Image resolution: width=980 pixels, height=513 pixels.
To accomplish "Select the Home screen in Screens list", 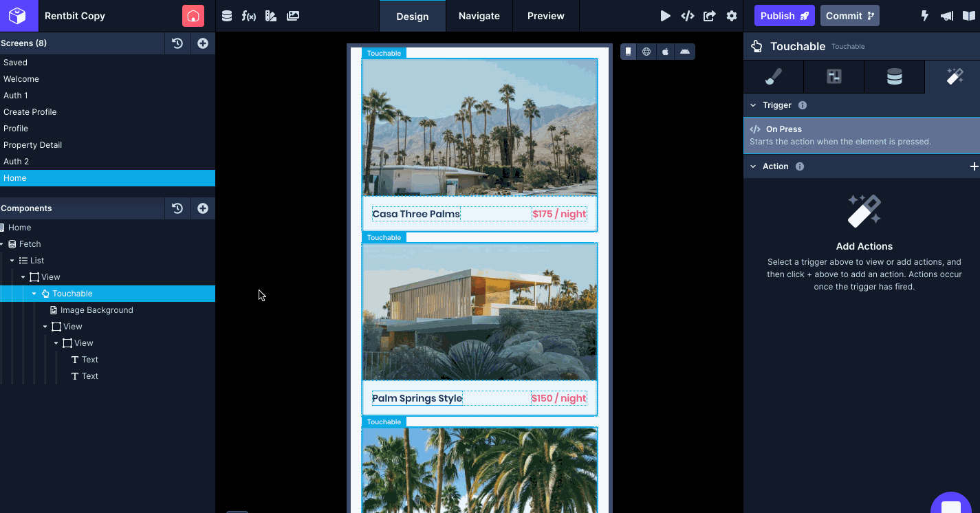I will point(107,178).
